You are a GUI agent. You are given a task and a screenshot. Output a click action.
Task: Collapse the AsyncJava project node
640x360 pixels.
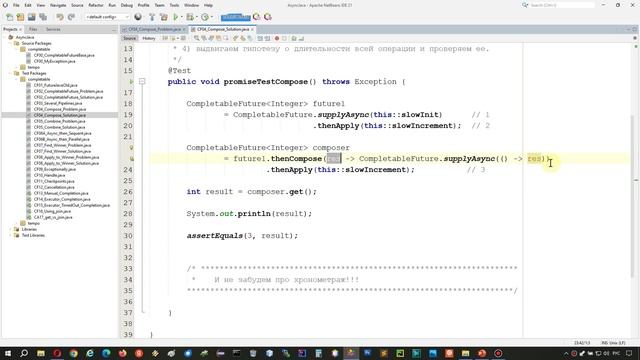pyautogui.click(x=5, y=37)
